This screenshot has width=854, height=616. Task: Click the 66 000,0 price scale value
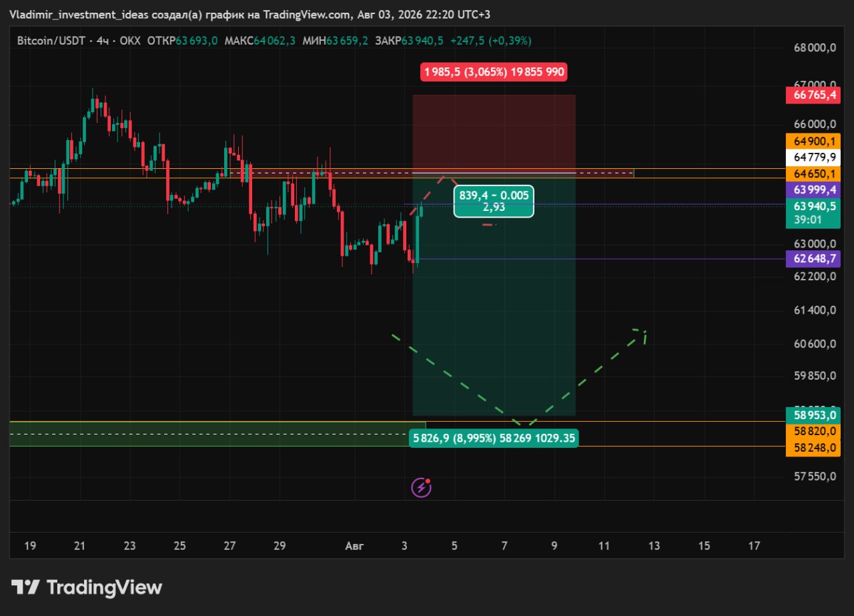point(815,124)
